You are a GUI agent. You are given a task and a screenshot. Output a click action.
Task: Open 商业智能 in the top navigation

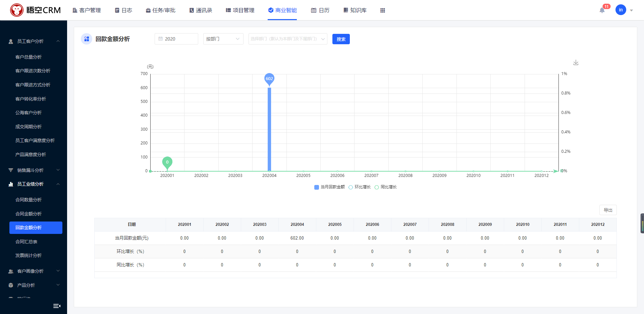(x=282, y=10)
